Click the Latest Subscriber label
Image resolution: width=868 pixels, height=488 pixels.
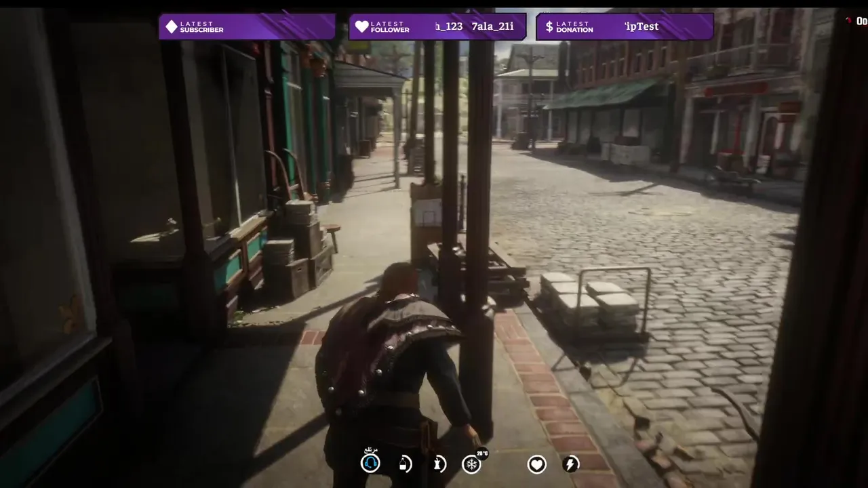pos(201,27)
